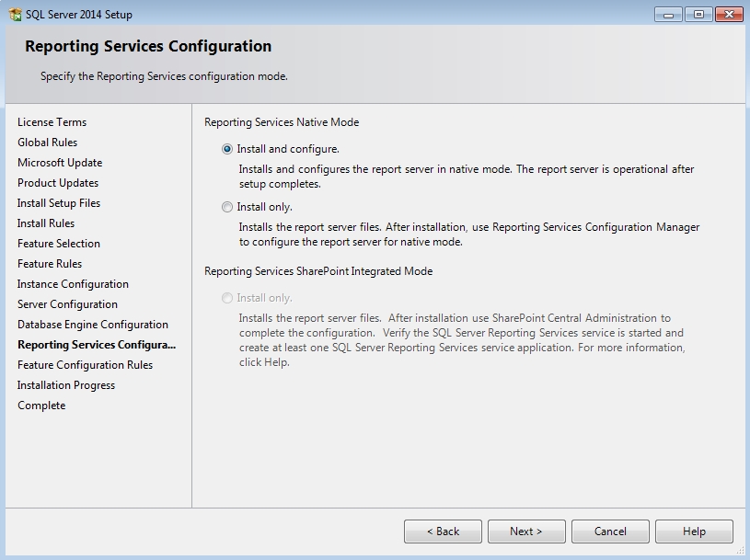
Task: Open Help for this setup page
Action: pyautogui.click(x=694, y=531)
